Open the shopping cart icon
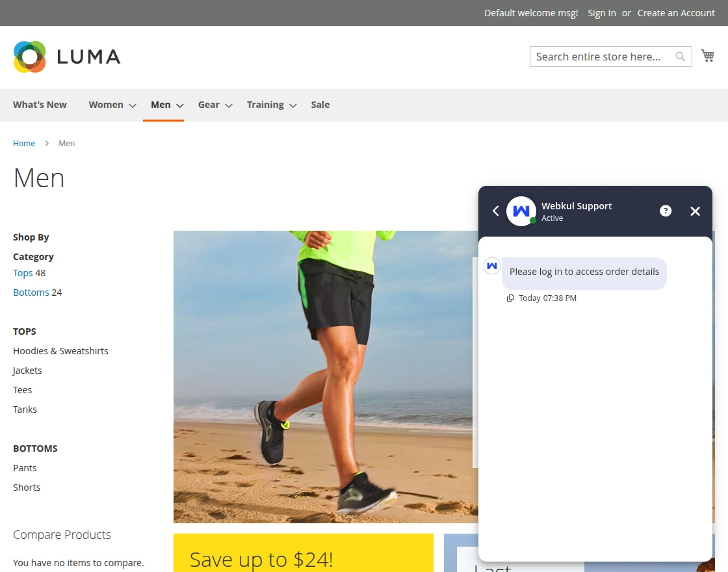728x572 pixels. click(708, 56)
